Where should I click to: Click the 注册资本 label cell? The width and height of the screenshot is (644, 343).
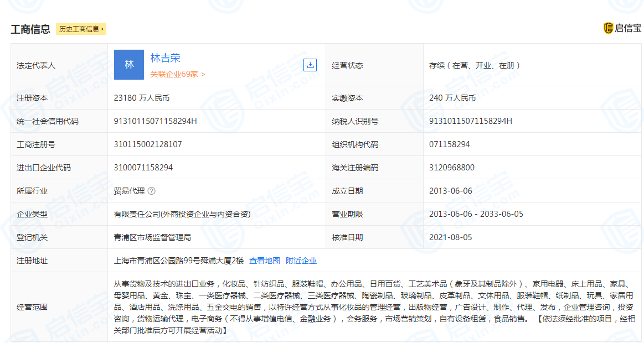click(x=59, y=98)
